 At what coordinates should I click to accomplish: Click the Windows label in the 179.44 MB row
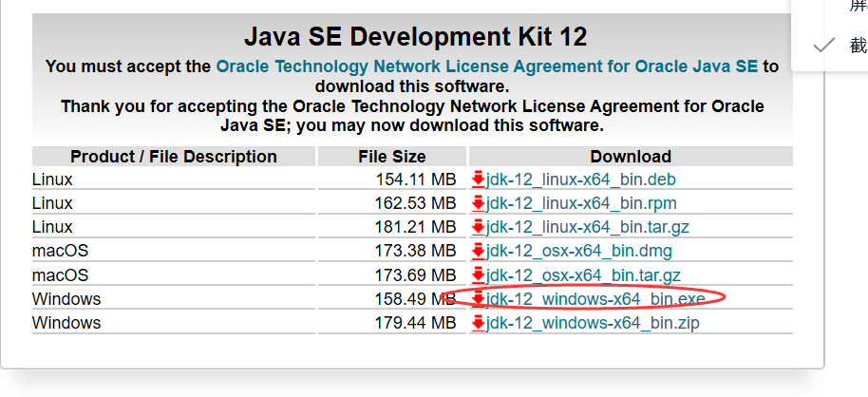click(66, 323)
